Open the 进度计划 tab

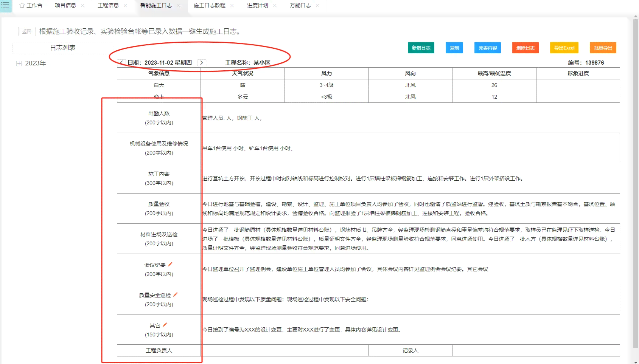point(258,5)
